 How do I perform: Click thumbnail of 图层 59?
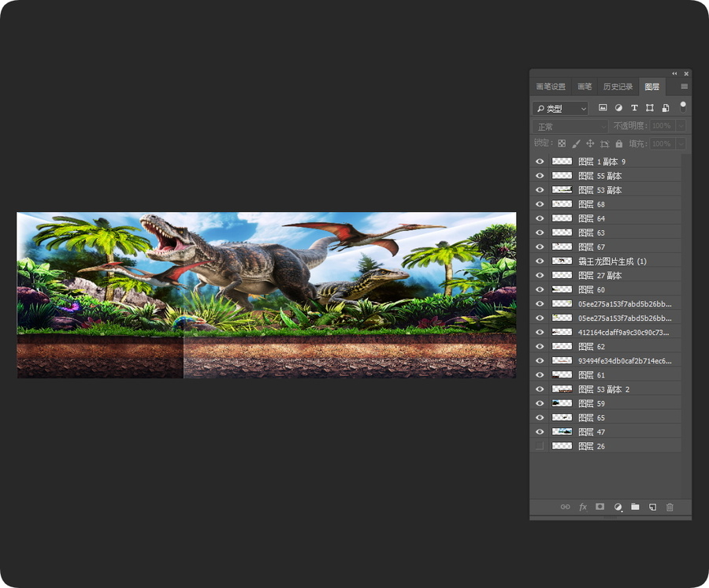pos(562,403)
